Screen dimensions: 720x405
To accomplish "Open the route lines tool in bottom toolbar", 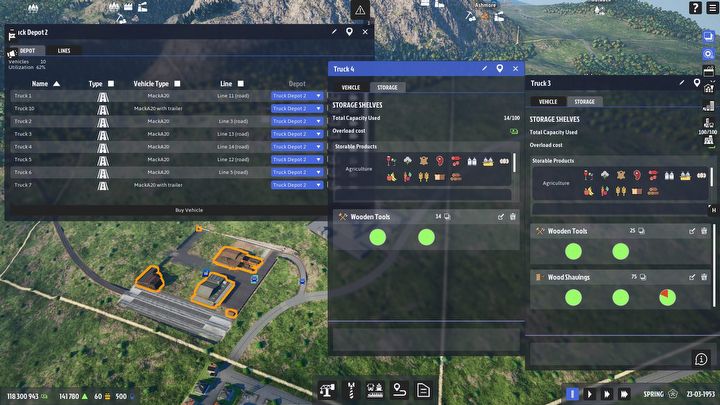I will 399,390.
